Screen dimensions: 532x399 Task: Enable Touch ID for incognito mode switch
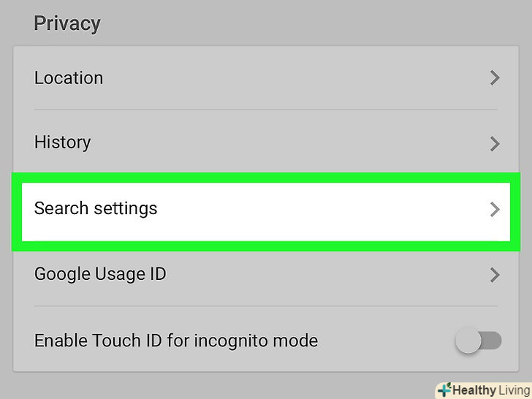click(479, 341)
